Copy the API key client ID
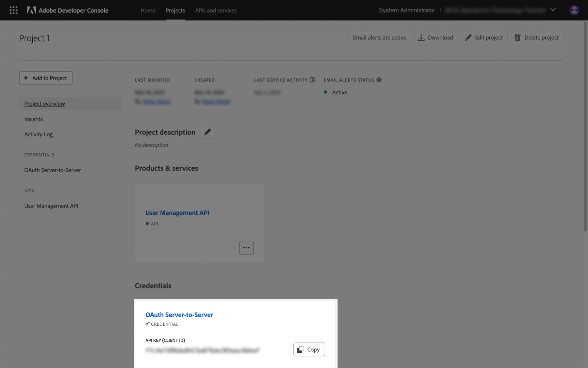Viewport: 588px width, 368px height. (309, 349)
